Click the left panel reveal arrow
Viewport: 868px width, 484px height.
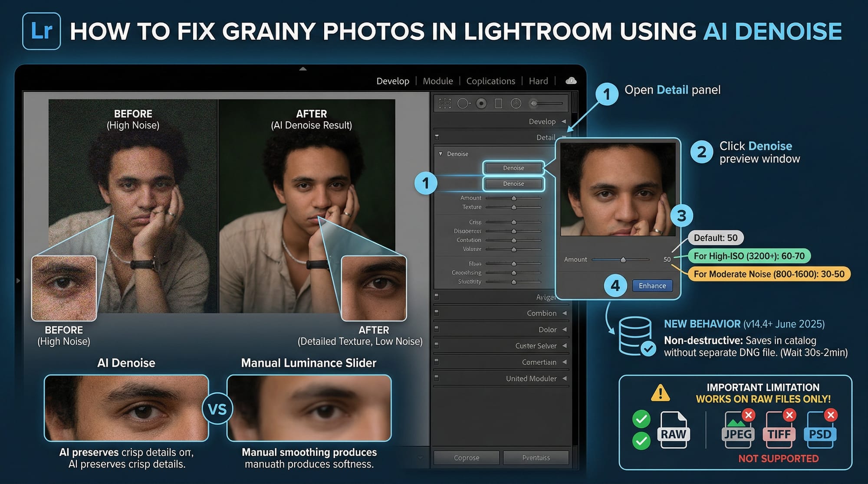click(18, 281)
